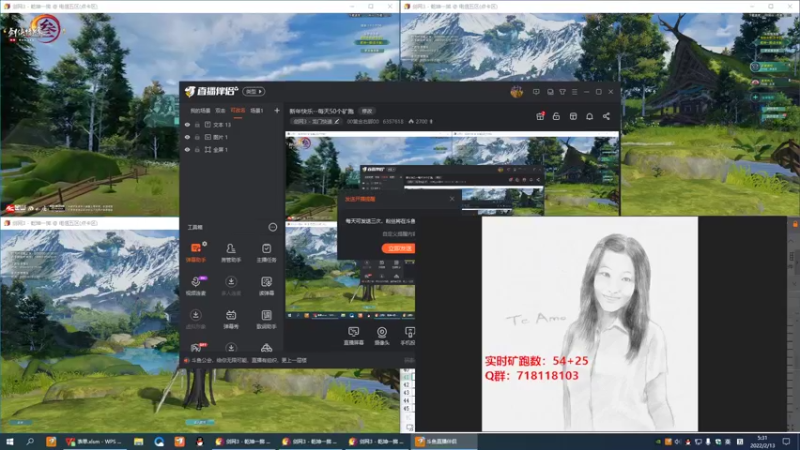Expand the mode pill next to app logo
The image size is (800, 450).
(254, 91)
